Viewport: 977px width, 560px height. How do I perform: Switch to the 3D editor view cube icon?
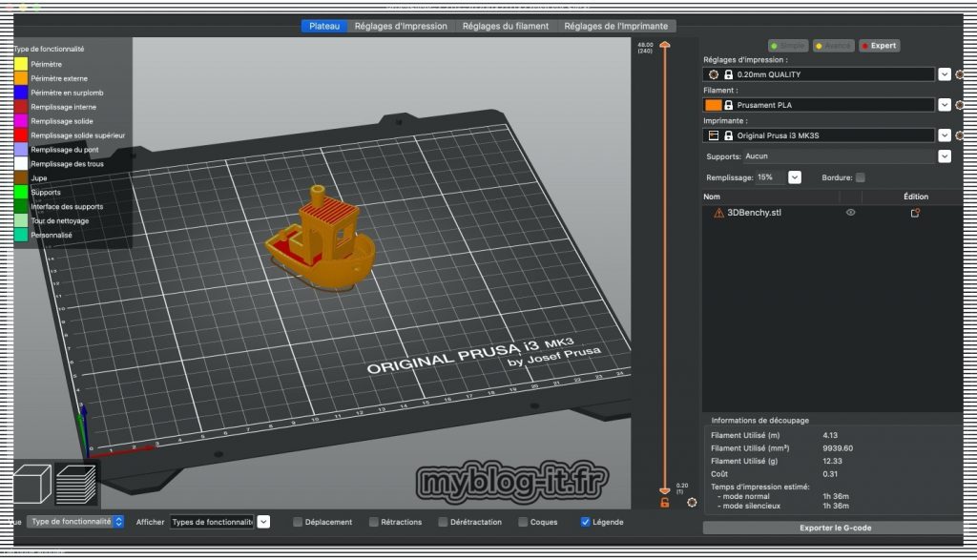pos(33,484)
